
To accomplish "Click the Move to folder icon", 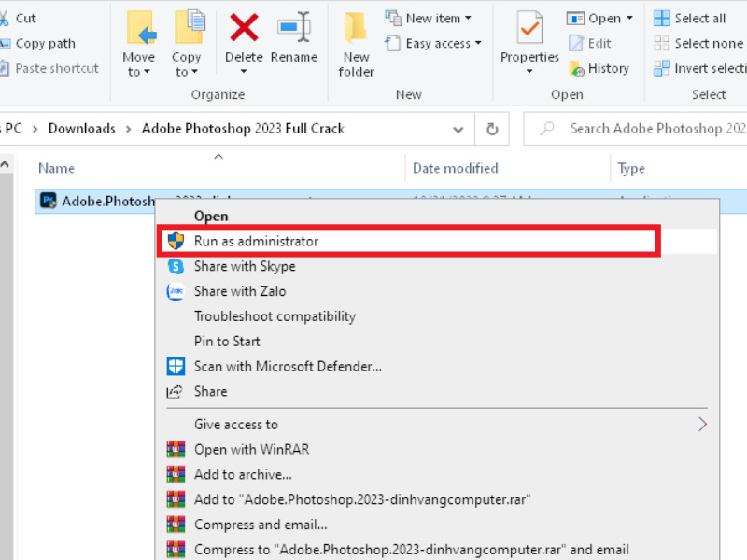I will [x=141, y=29].
